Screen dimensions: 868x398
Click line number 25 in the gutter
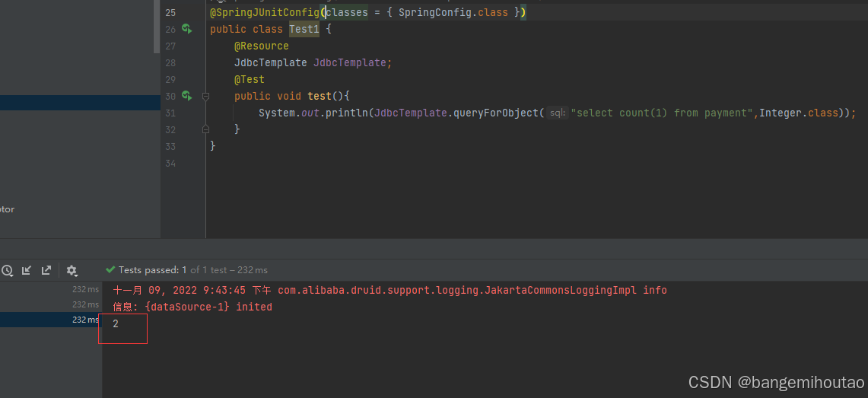(x=170, y=12)
